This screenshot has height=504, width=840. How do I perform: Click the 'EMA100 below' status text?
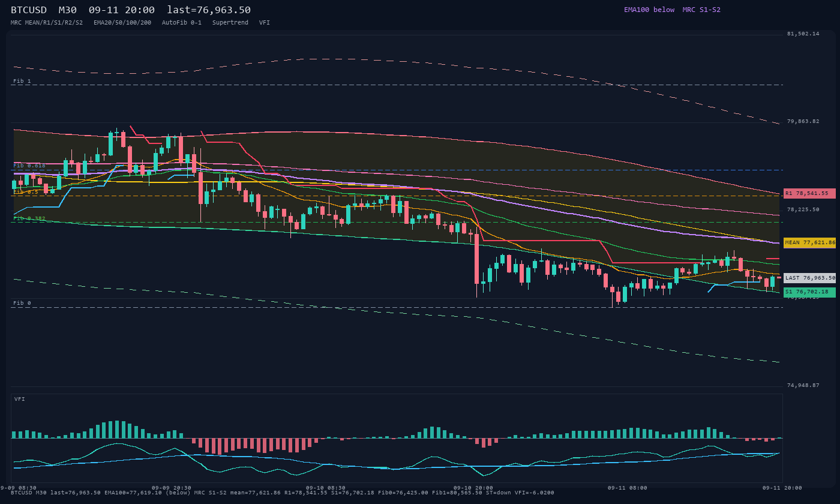(649, 10)
